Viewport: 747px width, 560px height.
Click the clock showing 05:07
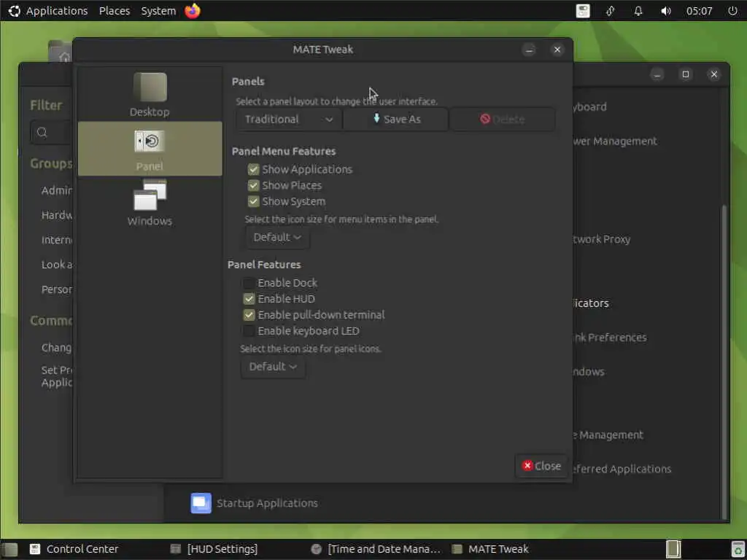tap(699, 10)
